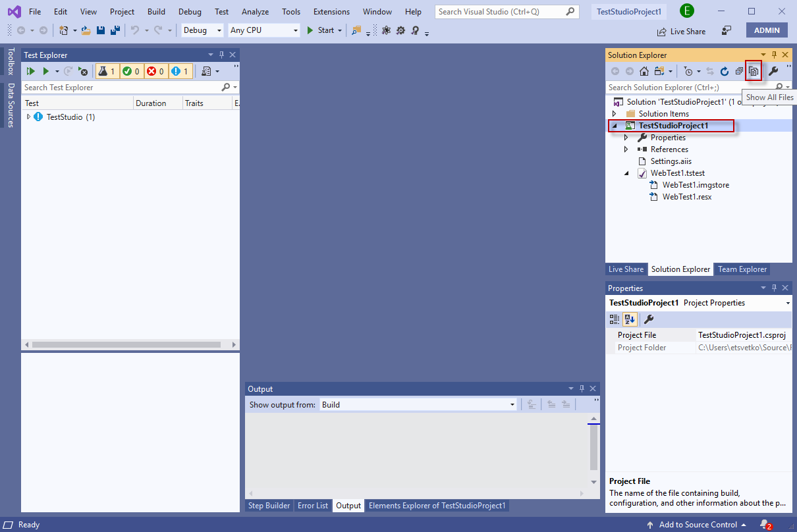Click the Collapse All icon in Solution Explorer
The width and height of the screenshot is (797, 532).
click(x=739, y=71)
